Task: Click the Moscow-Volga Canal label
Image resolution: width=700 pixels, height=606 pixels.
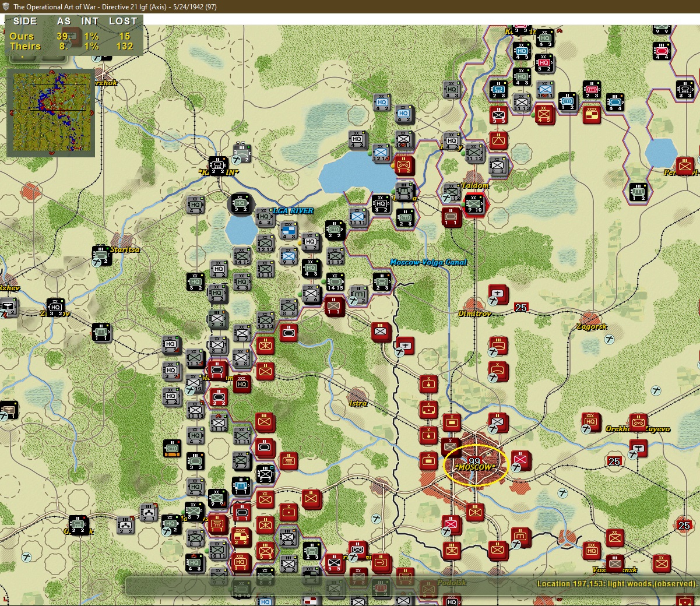Action: 428,262
